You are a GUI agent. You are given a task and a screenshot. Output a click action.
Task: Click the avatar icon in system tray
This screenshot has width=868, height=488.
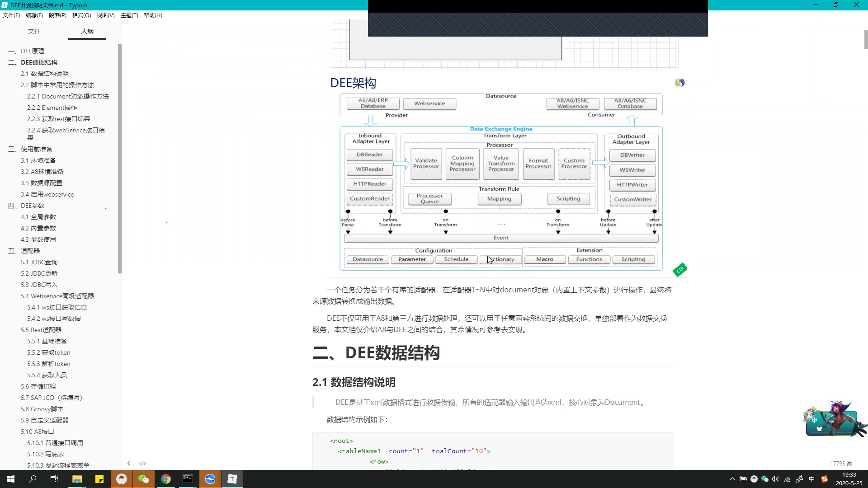pos(754,479)
